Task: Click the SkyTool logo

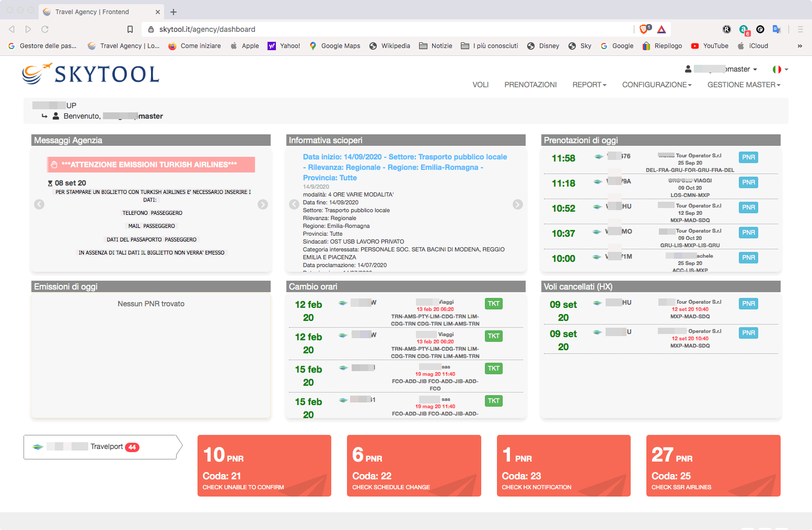Action: pyautogui.click(x=91, y=74)
